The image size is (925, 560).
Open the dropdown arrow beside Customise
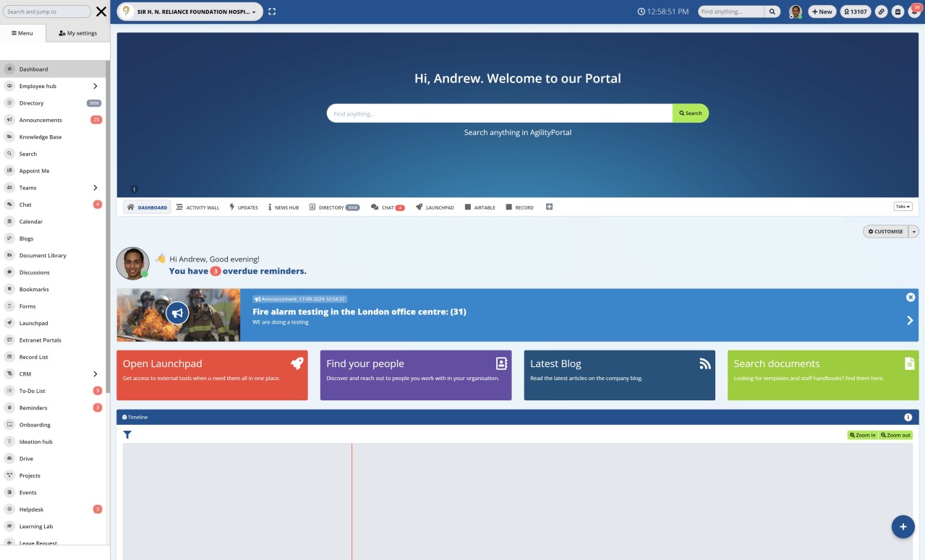coord(914,231)
